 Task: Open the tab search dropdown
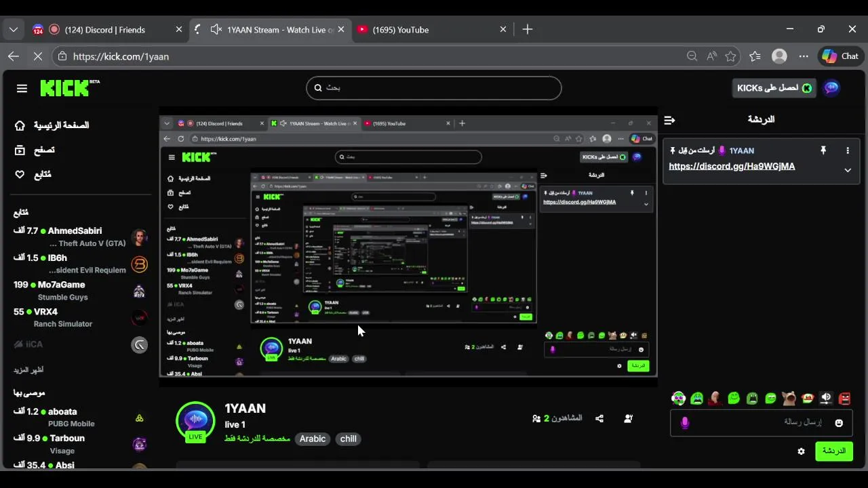(14, 30)
